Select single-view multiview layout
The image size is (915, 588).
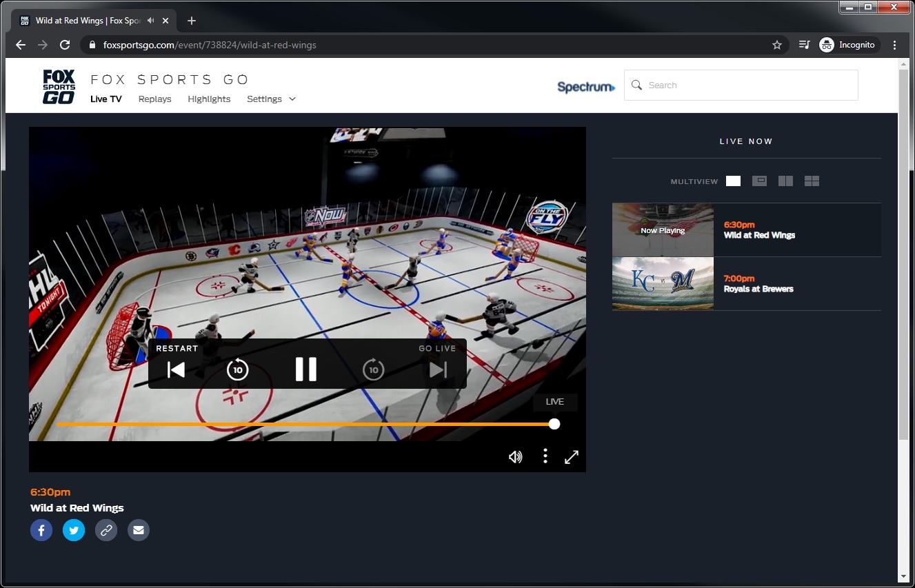733,181
